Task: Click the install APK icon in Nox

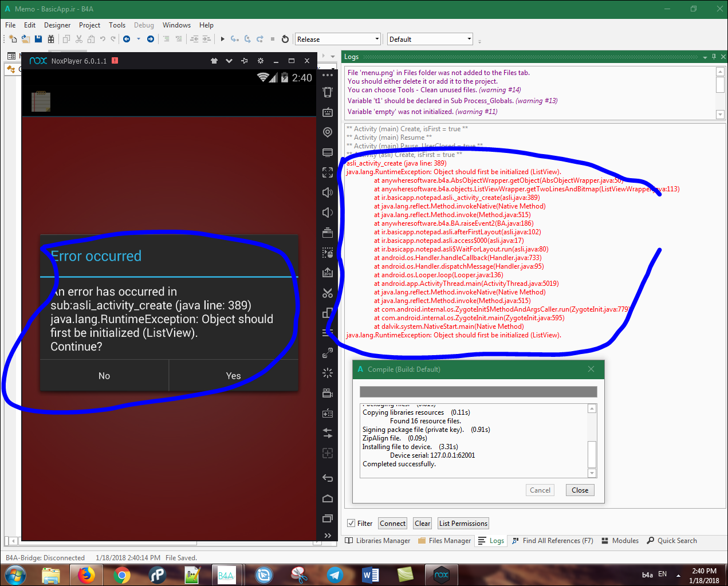Action: [x=328, y=273]
